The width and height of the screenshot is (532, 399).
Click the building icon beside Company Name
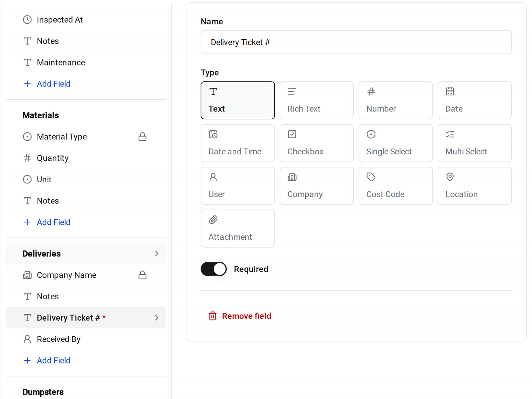[x=27, y=275]
